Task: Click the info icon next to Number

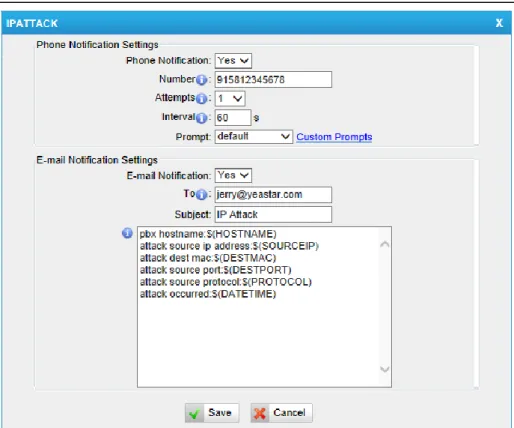Action: point(201,80)
